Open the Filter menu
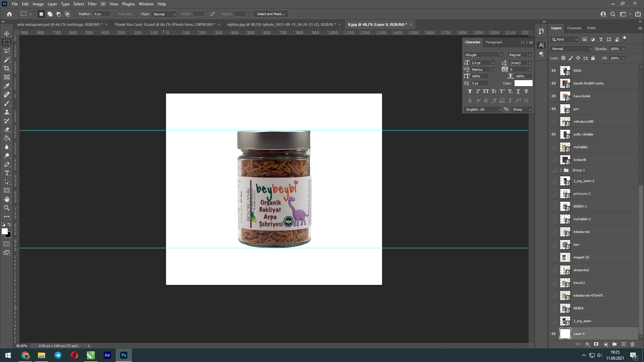Viewport: 644px width, 362px height. 92,4
